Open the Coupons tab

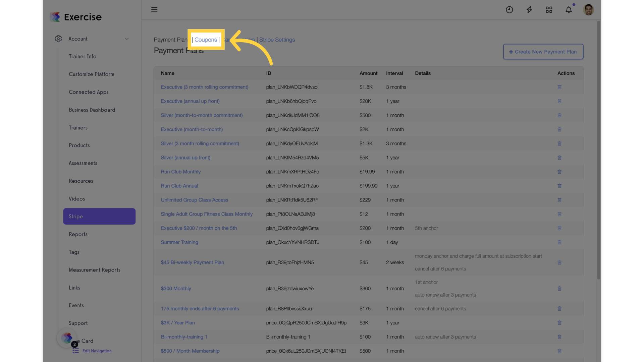point(206,40)
